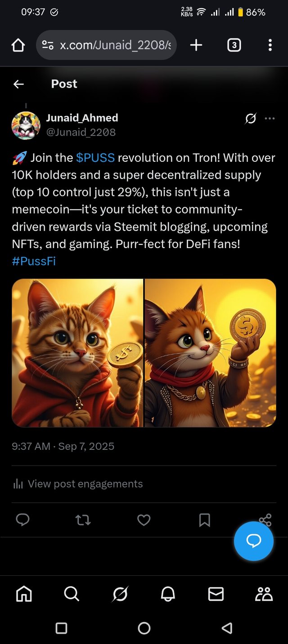Viewport: 288px width, 644px height.
Task: Open Search tab in bottom navigation
Action: (x=72, y=594)
